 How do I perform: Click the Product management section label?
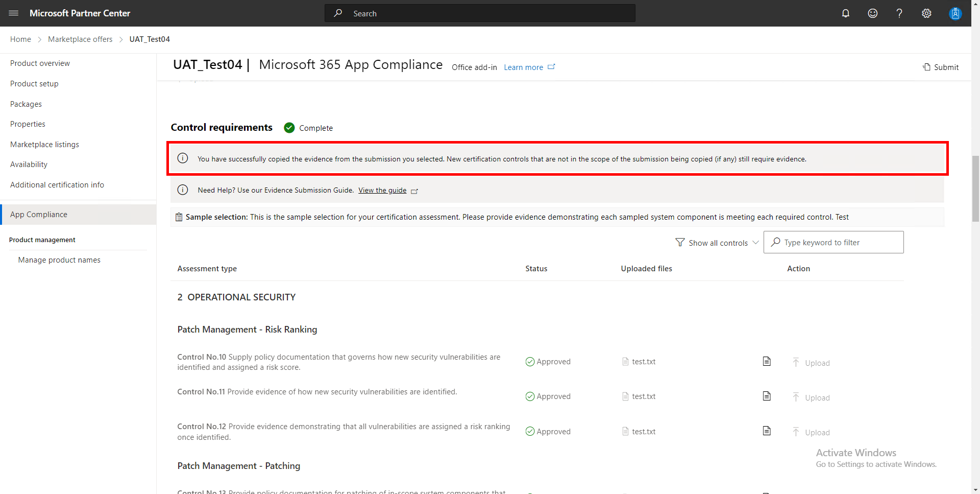pyautogui.click(x=42, y=240)
